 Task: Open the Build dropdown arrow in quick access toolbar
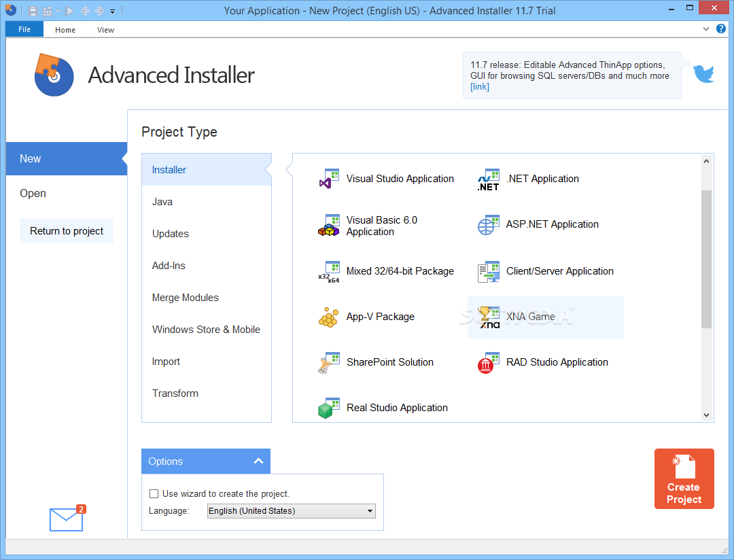(58, 11)
